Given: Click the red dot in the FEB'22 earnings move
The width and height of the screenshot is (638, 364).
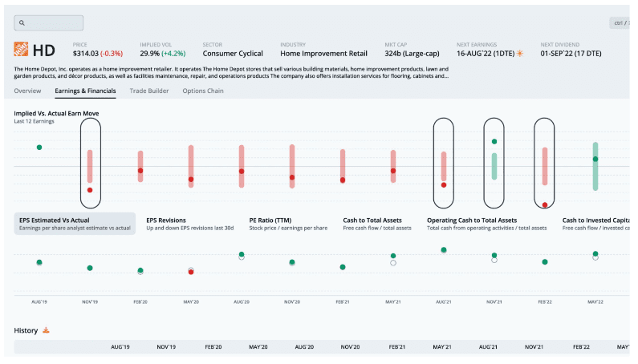Looking at the screenshot, I should pos(545,204).
